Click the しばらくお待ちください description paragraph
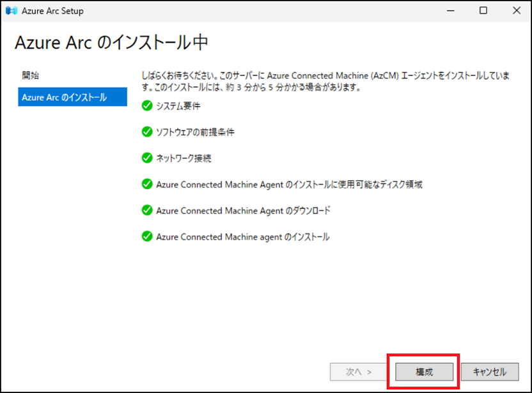Screen dimensions: 532x393 [325, 81]
